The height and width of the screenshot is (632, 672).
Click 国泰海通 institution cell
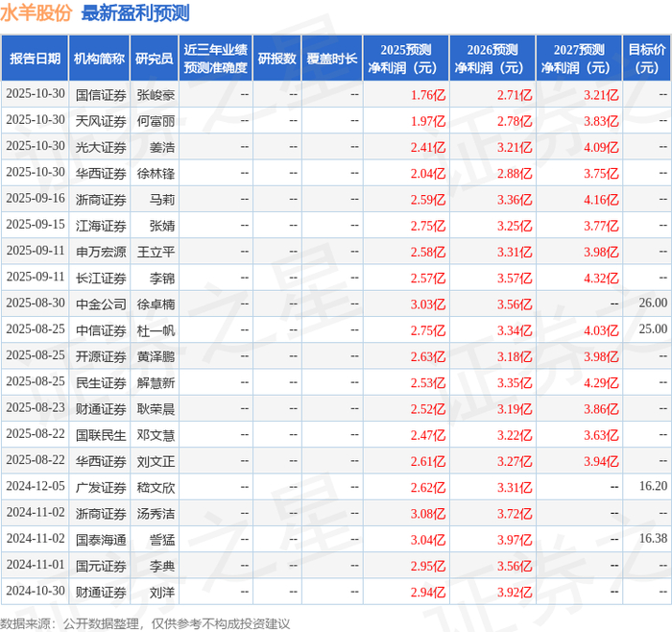click(x=101, y=540)
